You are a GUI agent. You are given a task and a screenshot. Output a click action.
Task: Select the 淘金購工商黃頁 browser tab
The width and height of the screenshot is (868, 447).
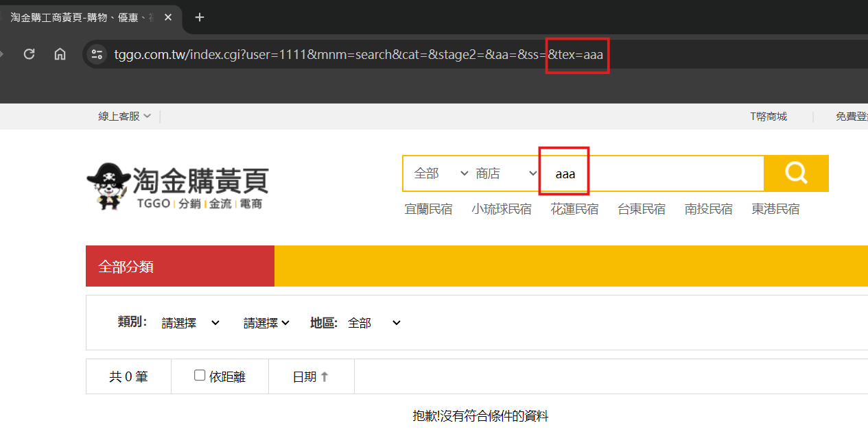click(89, 17)
